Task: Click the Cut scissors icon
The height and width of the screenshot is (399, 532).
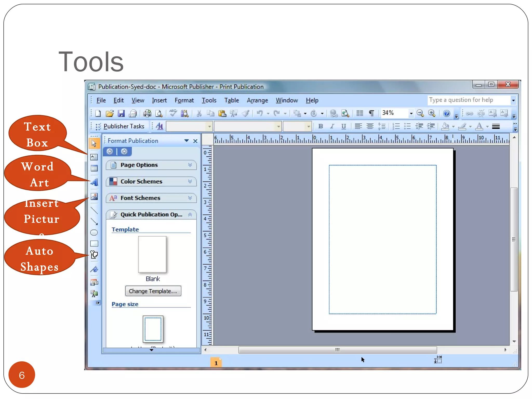Action: (199, 114)
